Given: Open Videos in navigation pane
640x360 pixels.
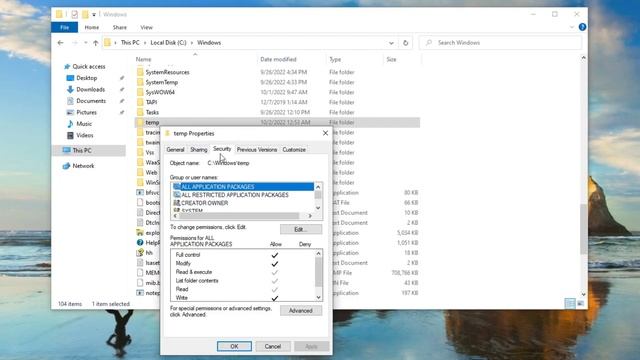Looking at the screenshot, I should pos(84,135).
